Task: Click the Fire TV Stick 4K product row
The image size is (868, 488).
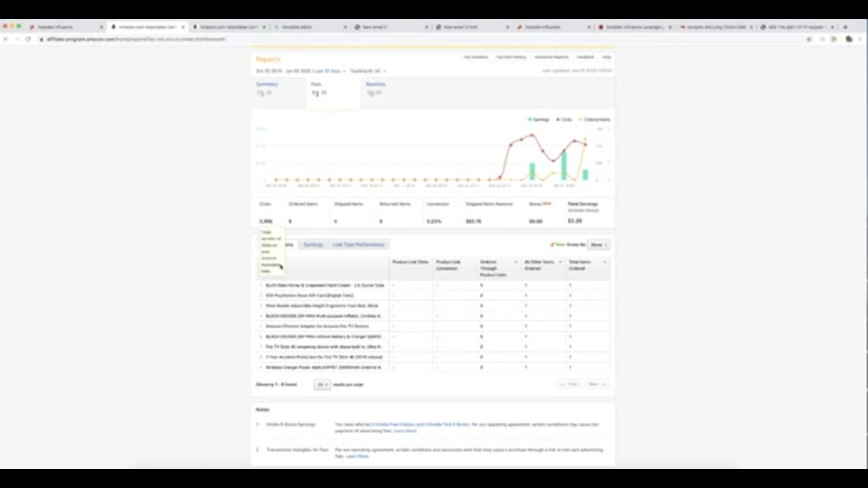Action: 433,347
